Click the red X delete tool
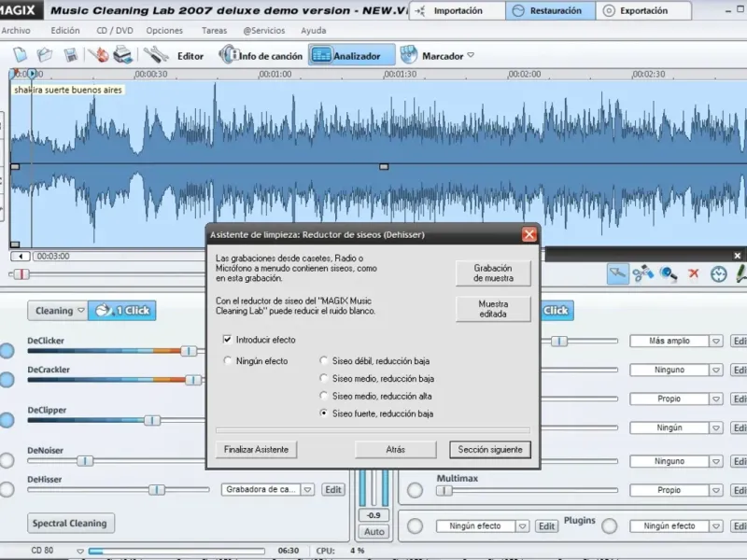 point(693,273)
